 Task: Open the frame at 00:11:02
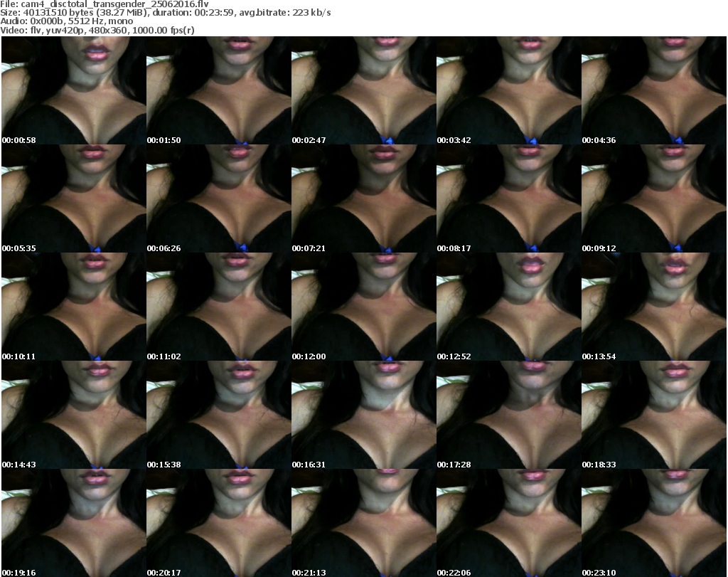[219, 307]
